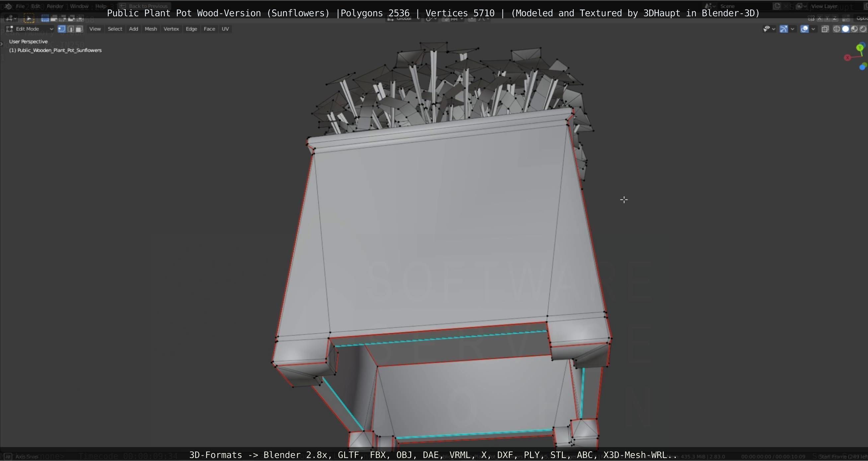Expand the object visibility dropdown chevron
The image size is (868, 461).
(773, 29)
